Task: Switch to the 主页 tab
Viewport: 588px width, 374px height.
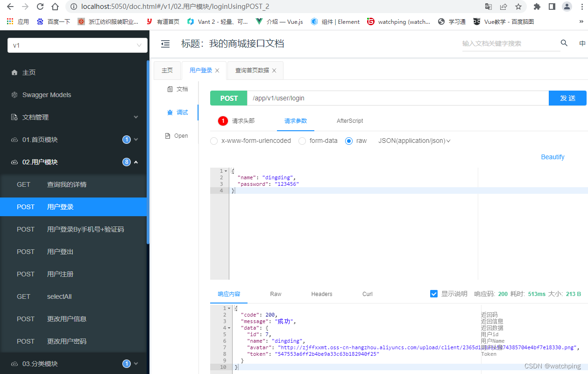Action: (167, 71)
